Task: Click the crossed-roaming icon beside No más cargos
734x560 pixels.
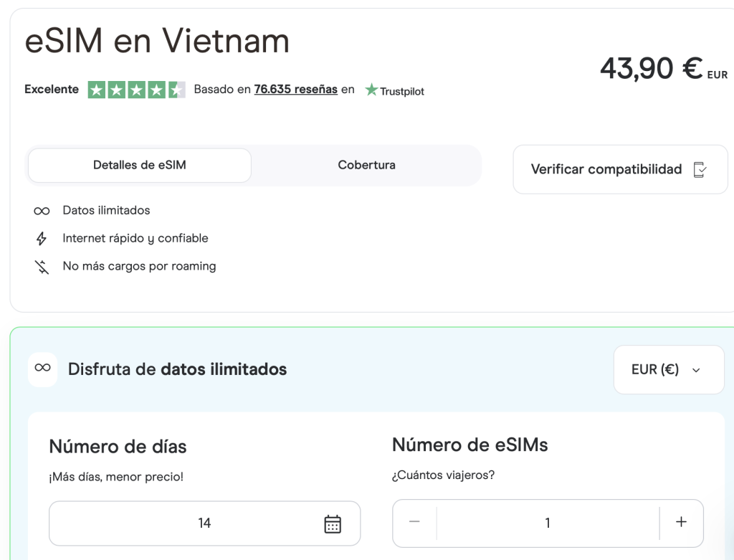Action: [x=42, y=266]
